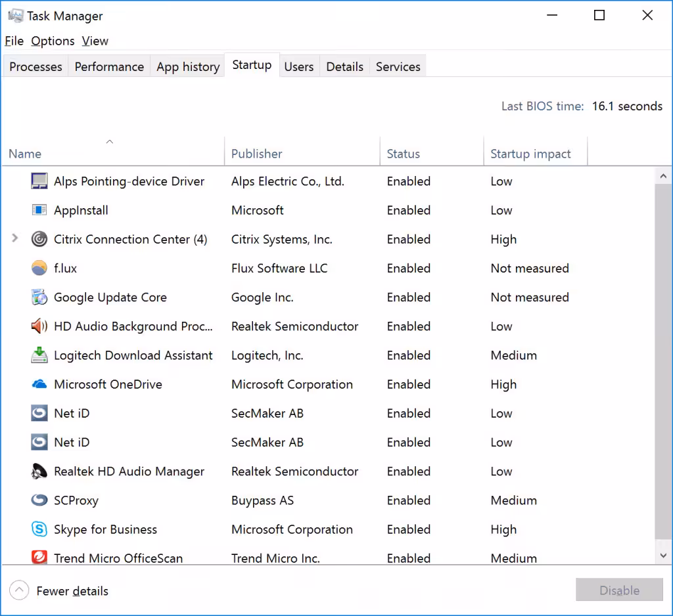
Task: Click publisher Alps Electric Co., Ltd.
Action: click(x=288, y=181)
